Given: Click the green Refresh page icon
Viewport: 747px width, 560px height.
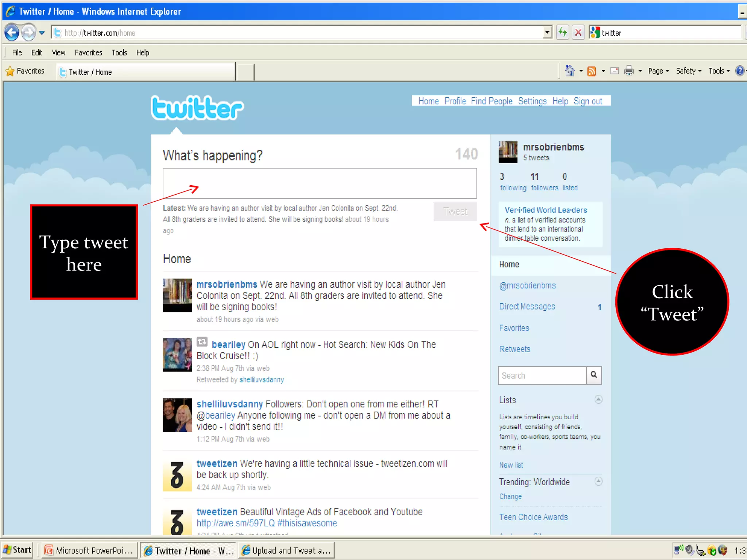Looking at the screenshot, I should click(563, 33).
